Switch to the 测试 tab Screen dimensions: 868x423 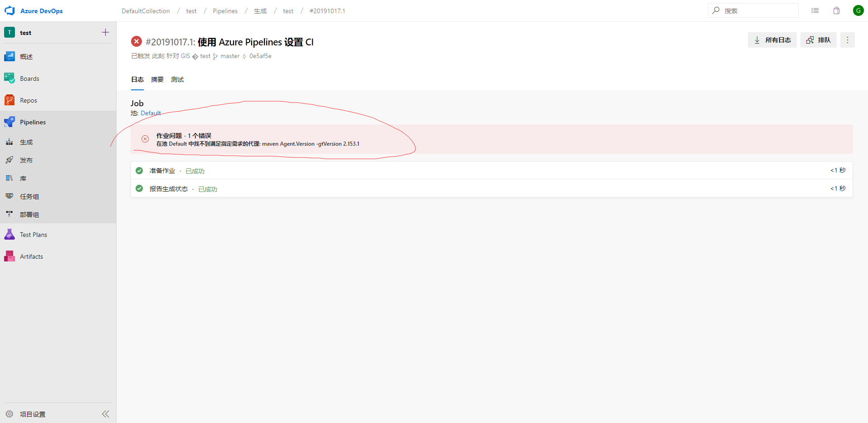click(x=177, y=79)
